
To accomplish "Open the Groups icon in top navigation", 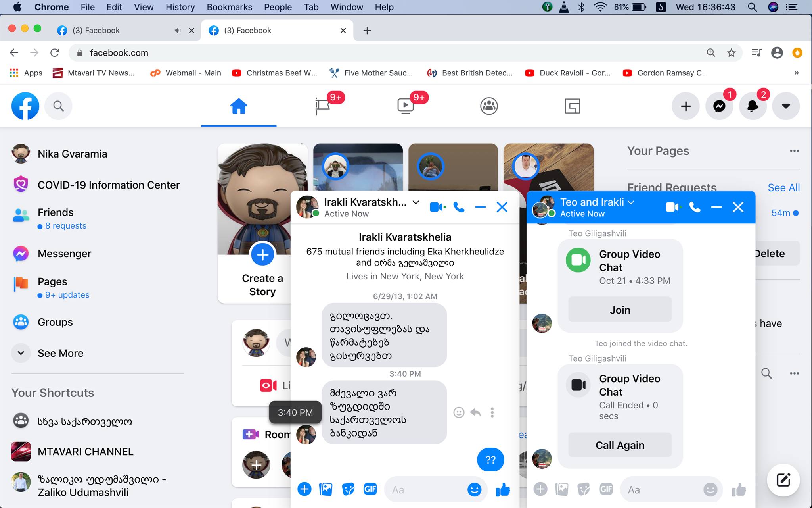I will coord(488,106).
